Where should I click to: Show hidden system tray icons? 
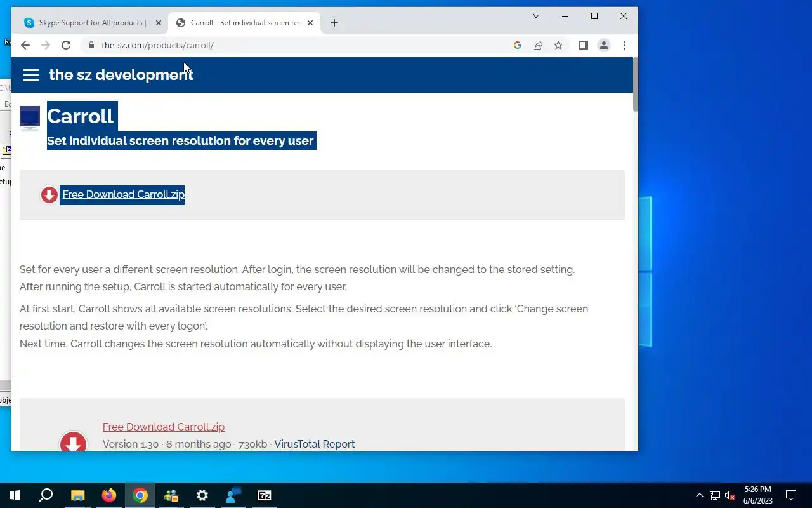700,495
